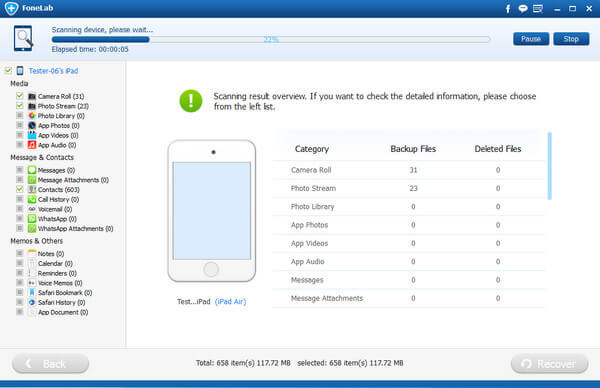
Task: Toggle the Call History checkbox
Action: coord(20,199)
